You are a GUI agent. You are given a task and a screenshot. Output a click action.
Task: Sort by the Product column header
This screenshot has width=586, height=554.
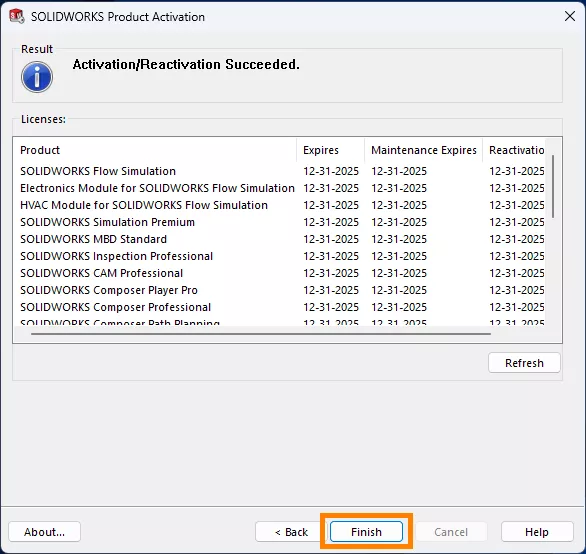point(155,150)
